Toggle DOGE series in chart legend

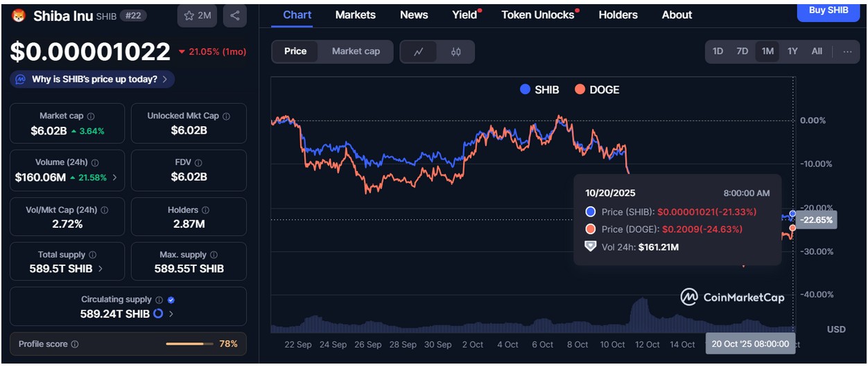(x=595, y=89)
